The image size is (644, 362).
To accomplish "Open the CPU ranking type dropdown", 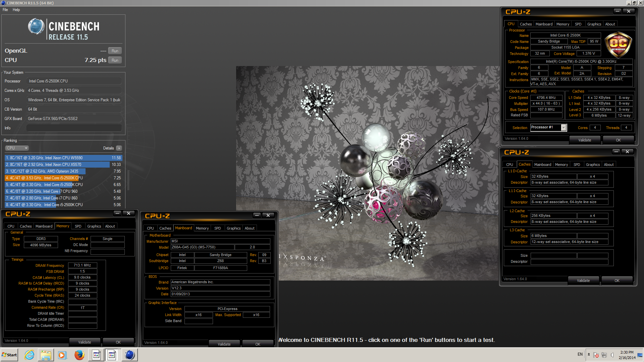I will point(17,148).
